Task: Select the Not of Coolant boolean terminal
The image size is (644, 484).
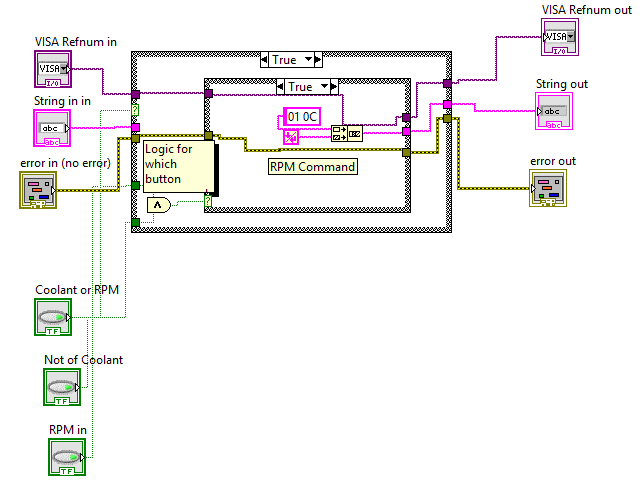Action: click(62, 387)
